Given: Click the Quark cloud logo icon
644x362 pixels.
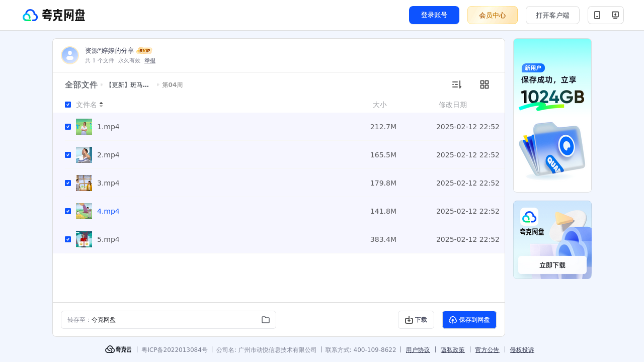Looking at the screenshot, I should point(30,15).
